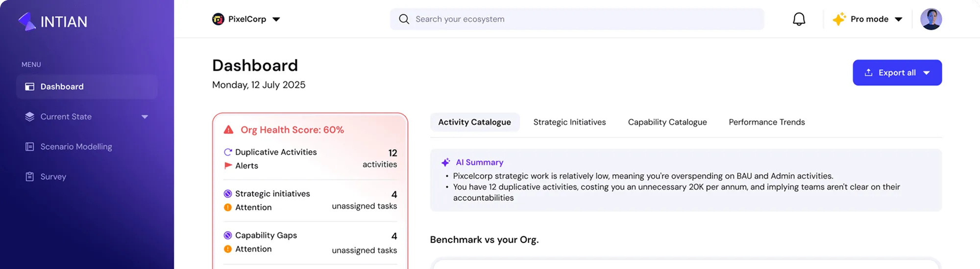Click the AI Summary sparkle icon
Screen dimensions: 980x269
click(x=445, y=162)
